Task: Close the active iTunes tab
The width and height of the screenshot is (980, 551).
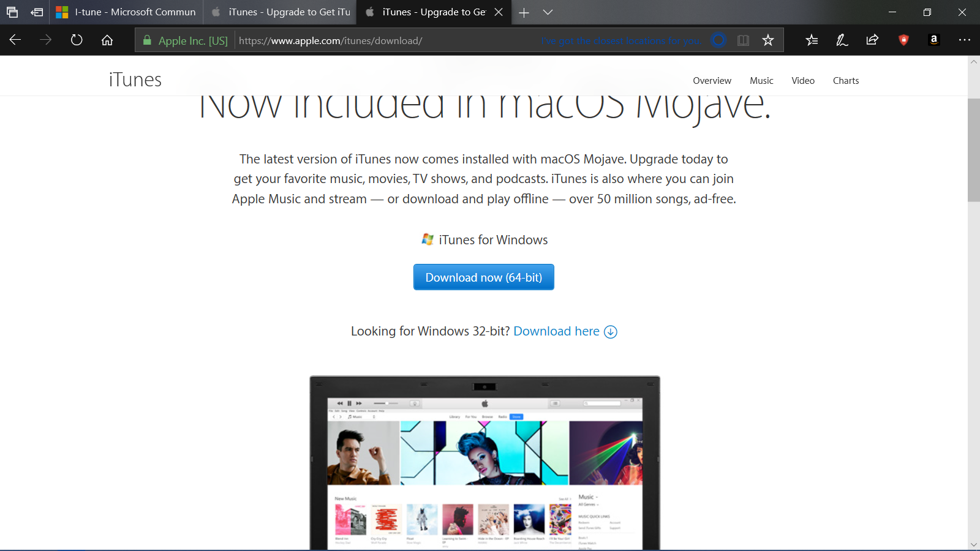Action: tap(499, 12)
